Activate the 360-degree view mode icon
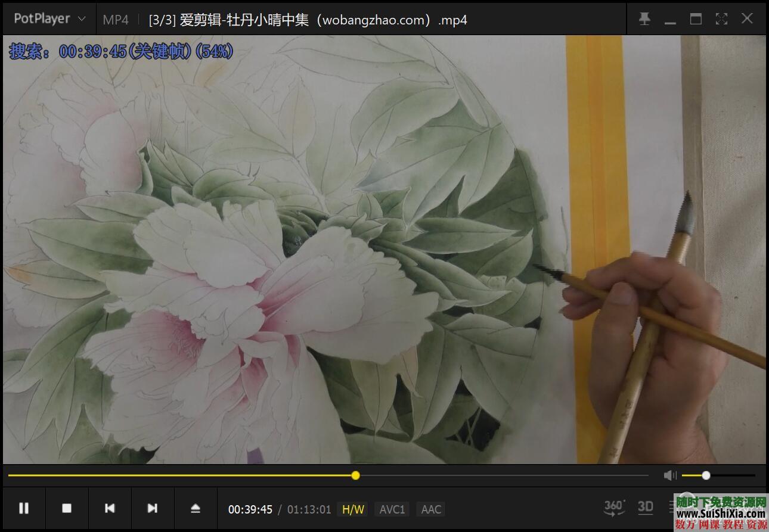This screenshot has height=532, width=769. tap(613, 507)
